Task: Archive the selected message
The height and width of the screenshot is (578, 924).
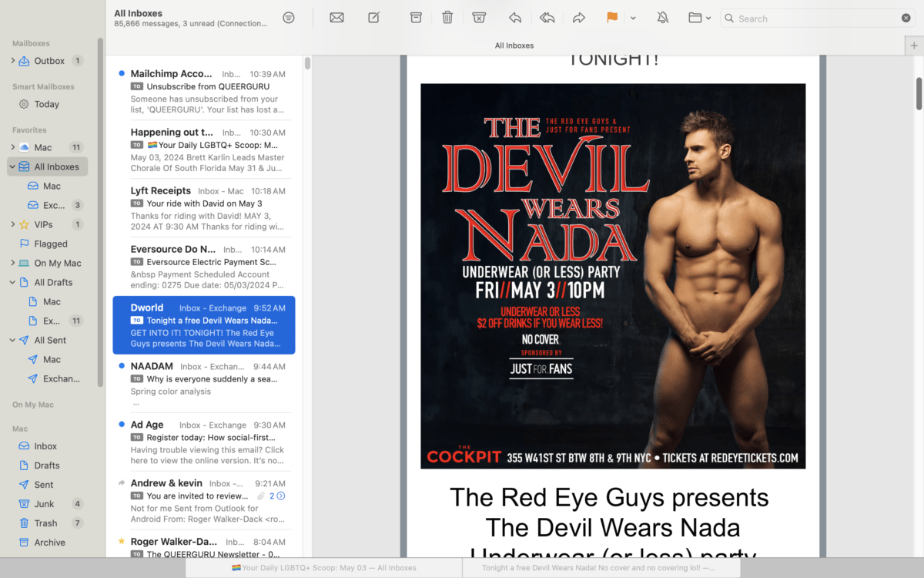Action: coord(416,18)
